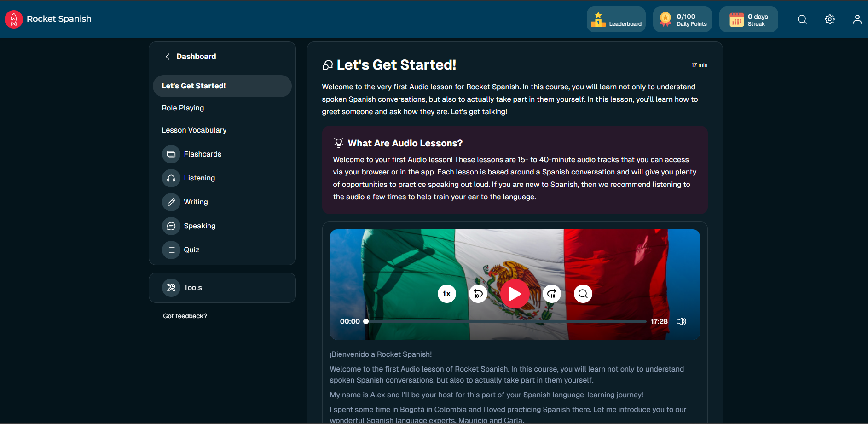Open the Flashcards activity

click(x=192, y=154)
